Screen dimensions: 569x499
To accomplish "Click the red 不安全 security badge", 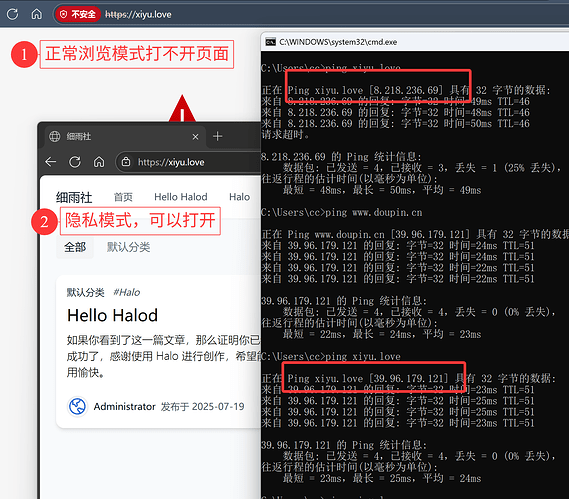I will (78, 14).
